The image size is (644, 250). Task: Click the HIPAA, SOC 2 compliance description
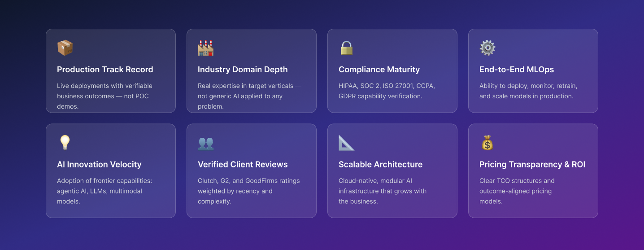point(387,91)
